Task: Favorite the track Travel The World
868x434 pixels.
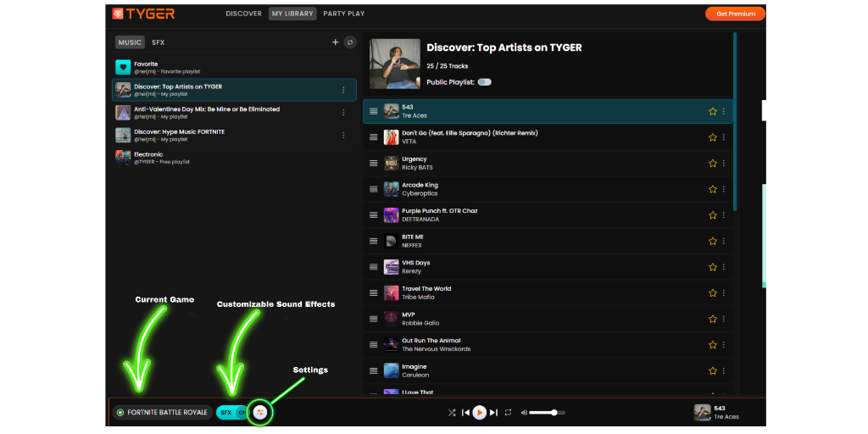Action: click(712, 292)
